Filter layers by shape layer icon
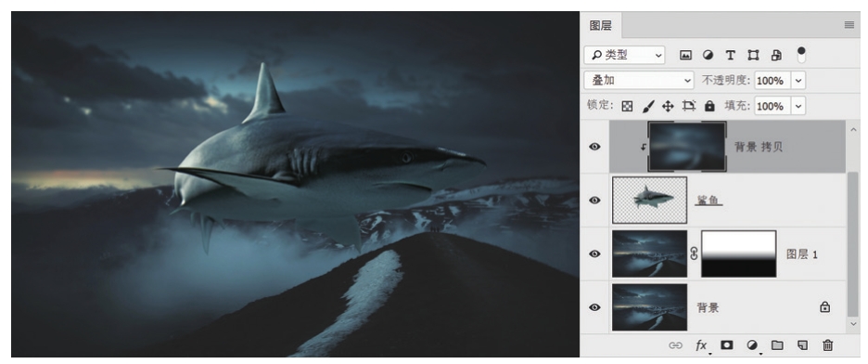 tap(753, 55)
